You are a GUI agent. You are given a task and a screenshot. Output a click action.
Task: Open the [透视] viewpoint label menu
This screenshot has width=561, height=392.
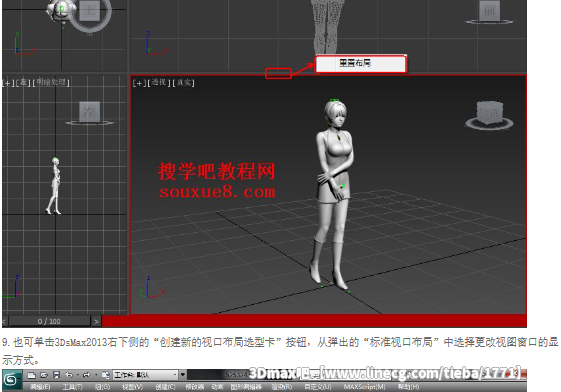(158, 83)
